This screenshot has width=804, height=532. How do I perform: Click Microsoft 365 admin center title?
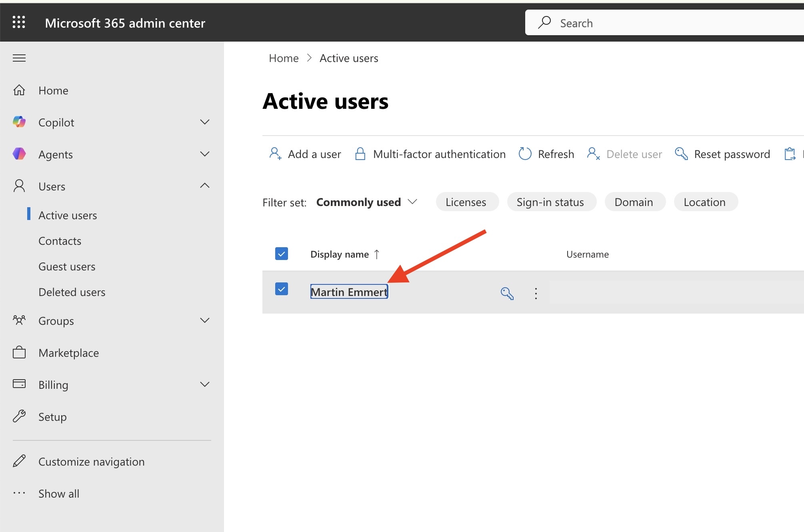click(x=125, y=23)
